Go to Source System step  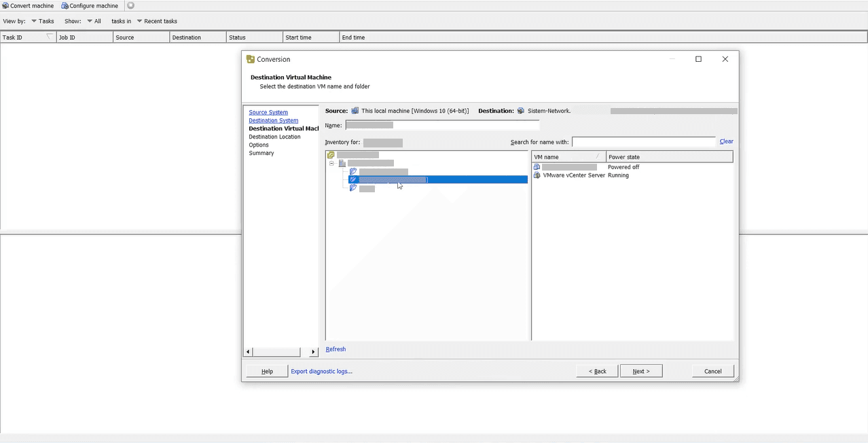pyautogui.click(x=268, y=112)
